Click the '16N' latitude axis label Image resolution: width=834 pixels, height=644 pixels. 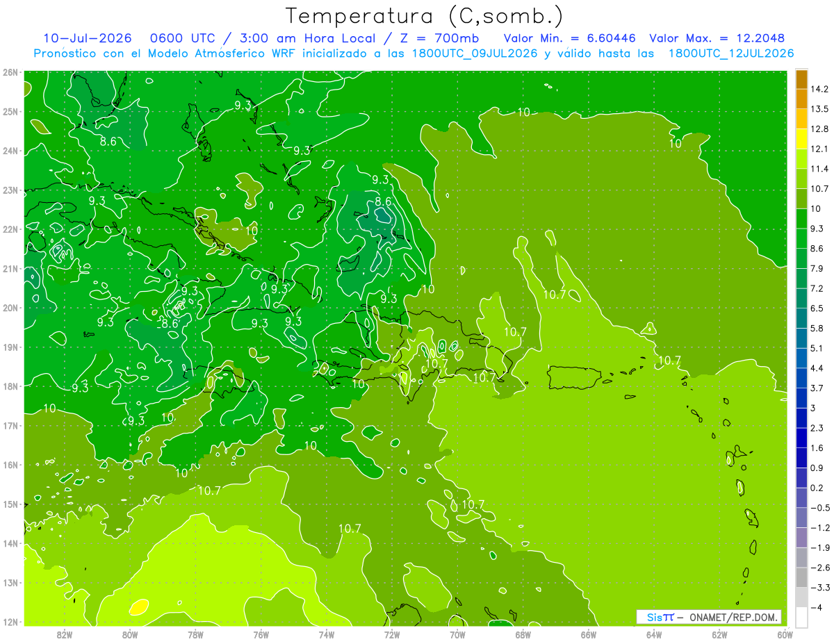(x=10, y=465)
